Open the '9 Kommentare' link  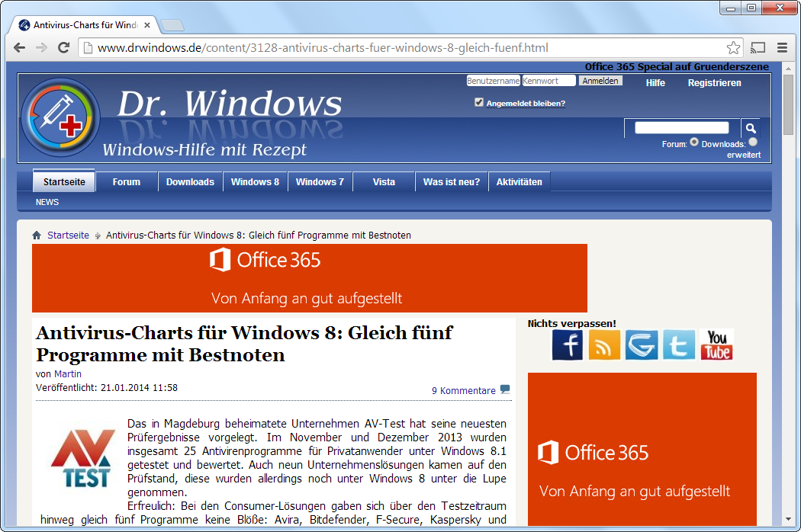tap(464, 390)
